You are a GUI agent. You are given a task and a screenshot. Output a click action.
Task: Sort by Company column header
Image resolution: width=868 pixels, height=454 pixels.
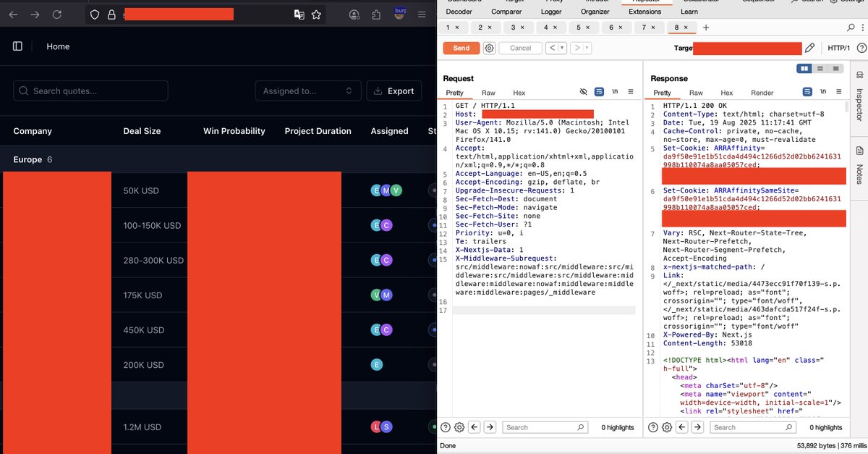click(33, 131)
